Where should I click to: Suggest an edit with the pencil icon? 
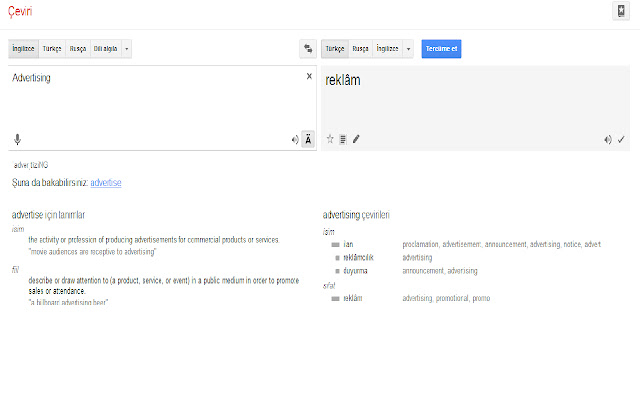356,139
